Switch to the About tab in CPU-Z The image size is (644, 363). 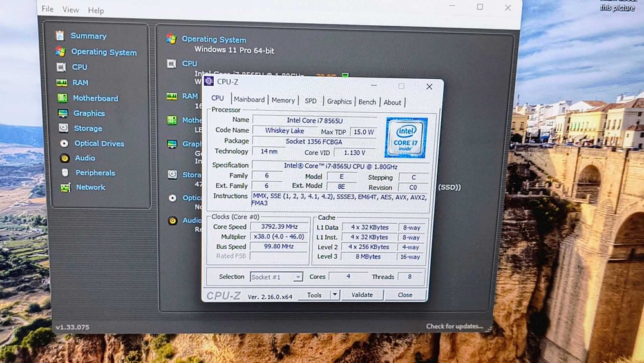[x=392, y=103]
